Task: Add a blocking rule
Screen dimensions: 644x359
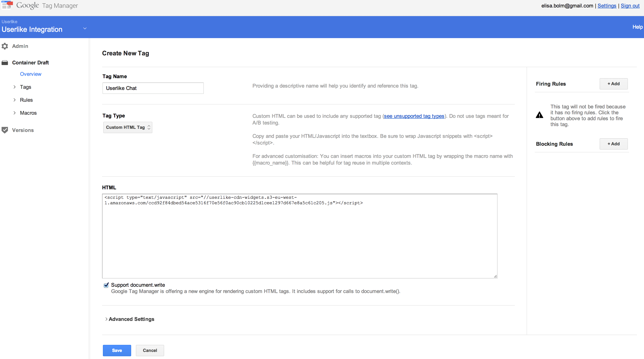Action: point(614,144)
